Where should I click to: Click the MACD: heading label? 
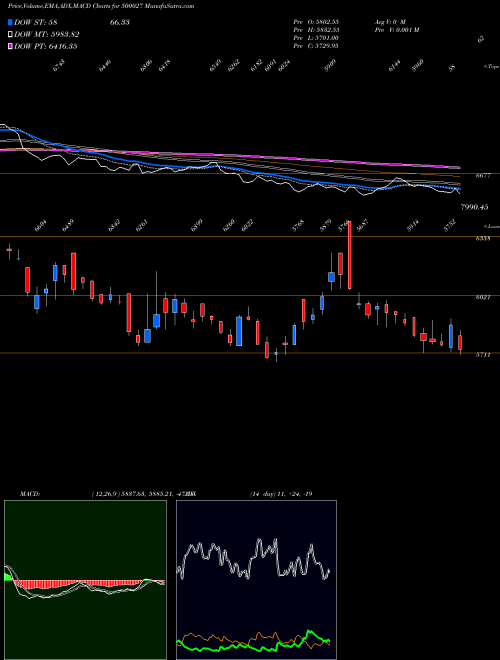tap(30, 494)
